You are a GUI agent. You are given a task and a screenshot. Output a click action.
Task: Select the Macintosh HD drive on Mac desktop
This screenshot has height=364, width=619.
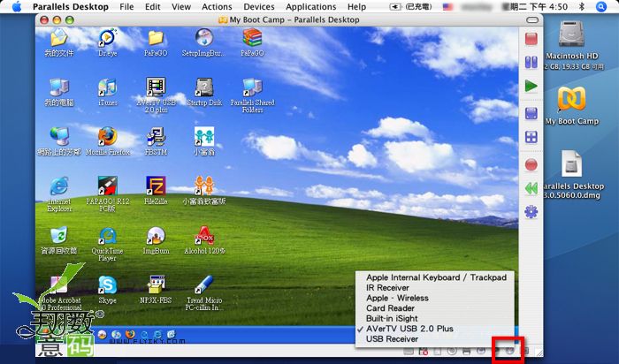pos(571,45)
